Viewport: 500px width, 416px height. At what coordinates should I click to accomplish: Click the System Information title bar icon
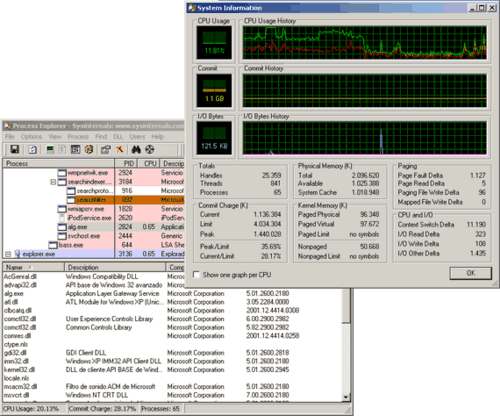tap(192, 8)
